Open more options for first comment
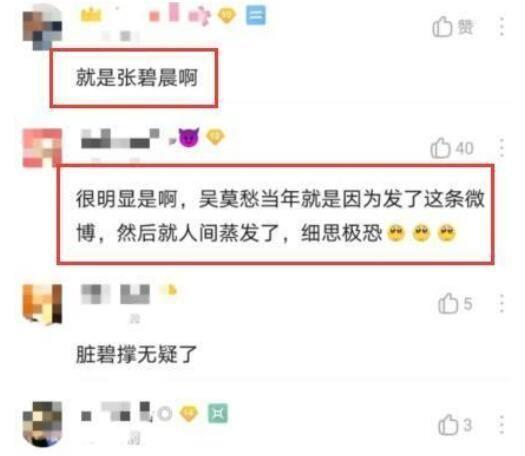 (502, 27)
